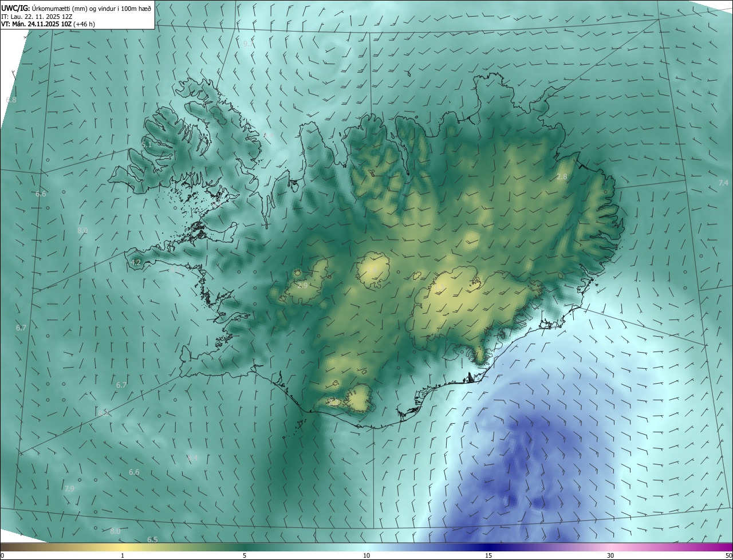Click the valid time line 'VT: Mán. 24.11.2025 10Z (+46 h)'
The height and width of the screenshot is (560, 733).
coord(48,24)
